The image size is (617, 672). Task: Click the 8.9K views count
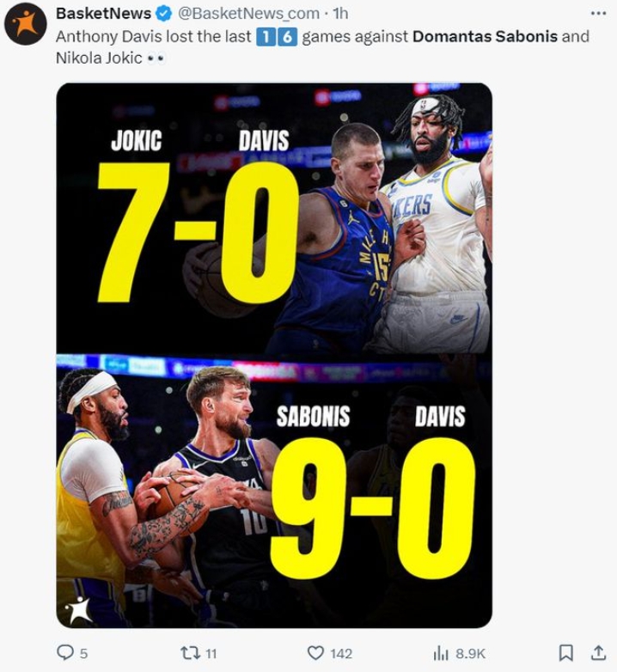pyautogui.click(x=470, y=654)
